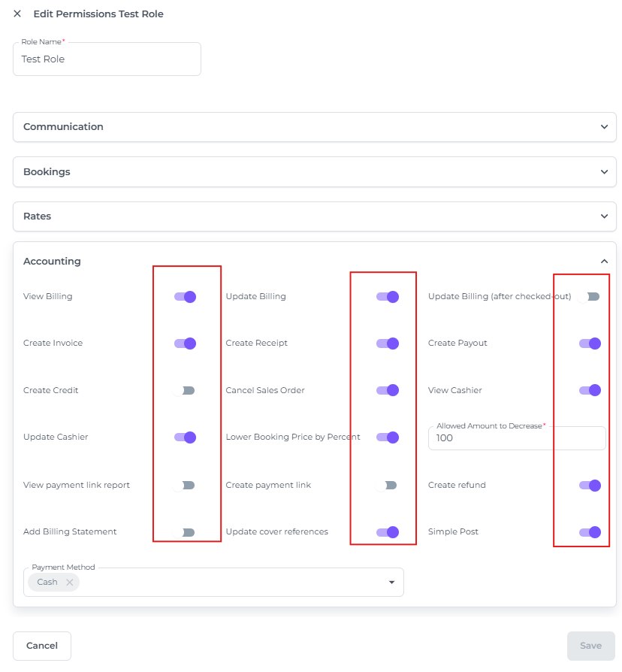Image resolution: width=622 pixels, height=672 pixels.
Task: Turn off the Create Invoice permission
Action: (x=185, y=344)
